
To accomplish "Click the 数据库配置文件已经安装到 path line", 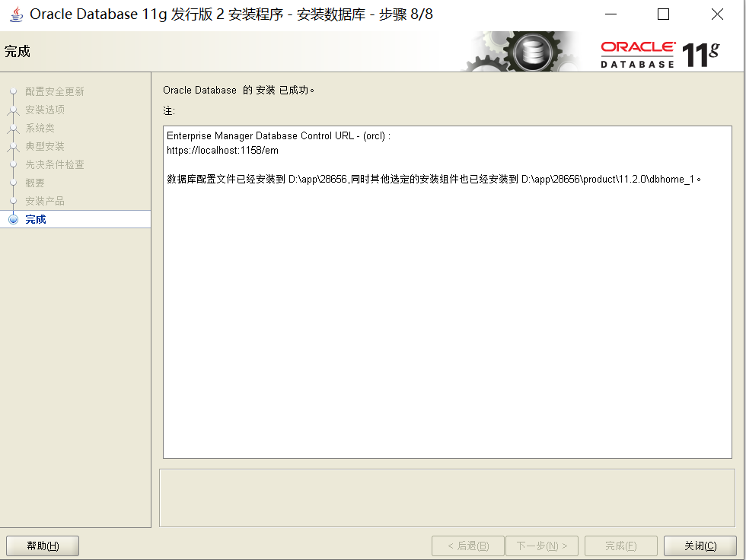I will [434, 180].
